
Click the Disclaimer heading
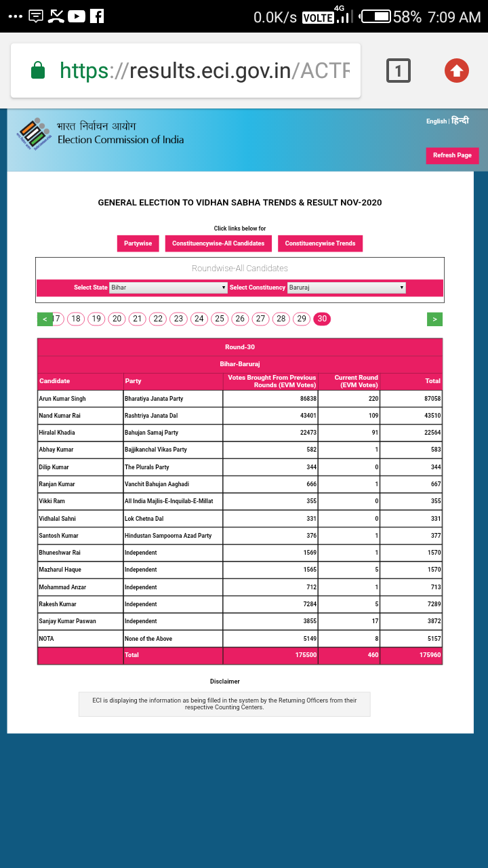[225, 682]
